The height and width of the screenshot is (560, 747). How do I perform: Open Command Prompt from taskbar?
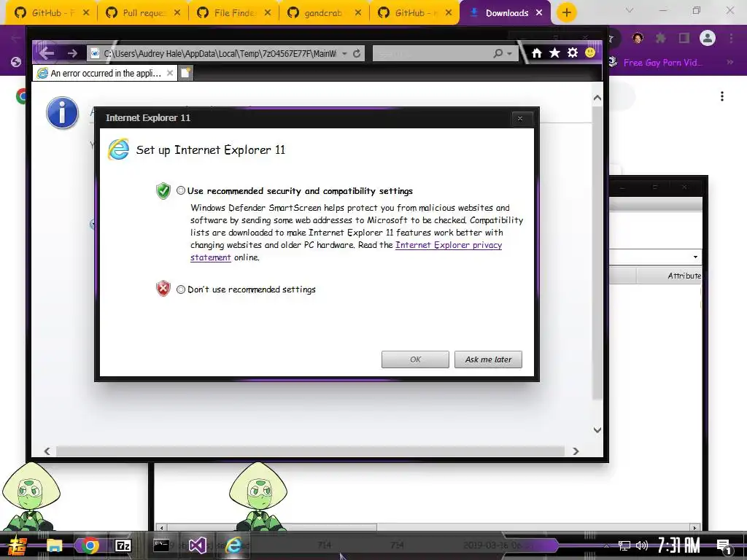pyautogui.click(x=161, y=545)
